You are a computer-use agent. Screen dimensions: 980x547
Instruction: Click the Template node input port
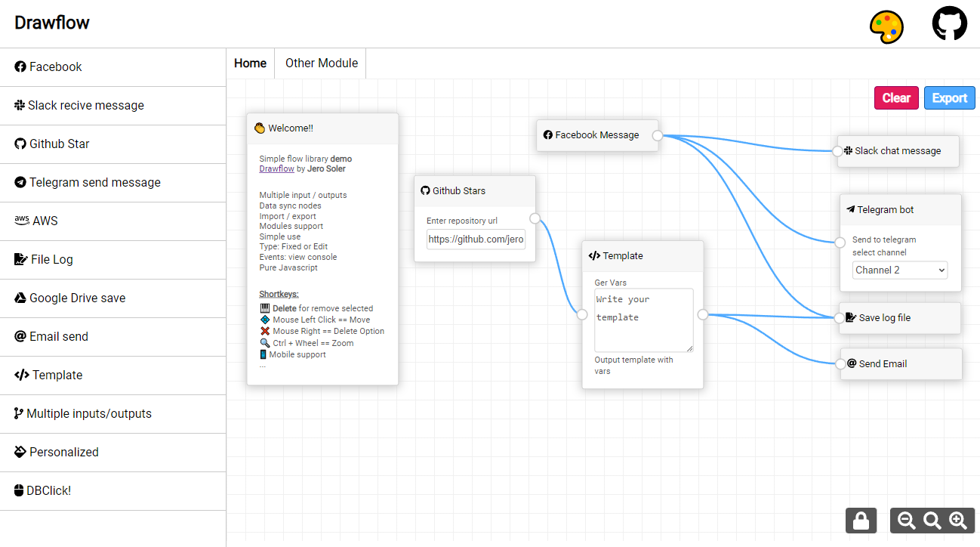582,314
